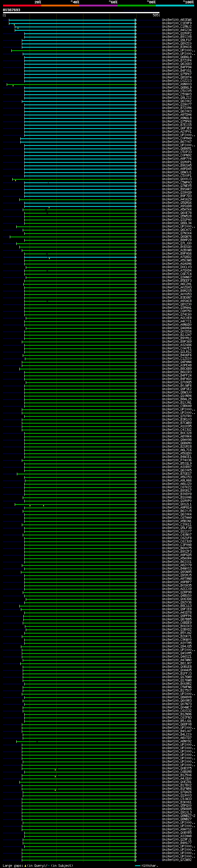Select the hit UniRef100_B7ZXP4
Viewport: 197px width, 868px height.
tap(177, 60)
